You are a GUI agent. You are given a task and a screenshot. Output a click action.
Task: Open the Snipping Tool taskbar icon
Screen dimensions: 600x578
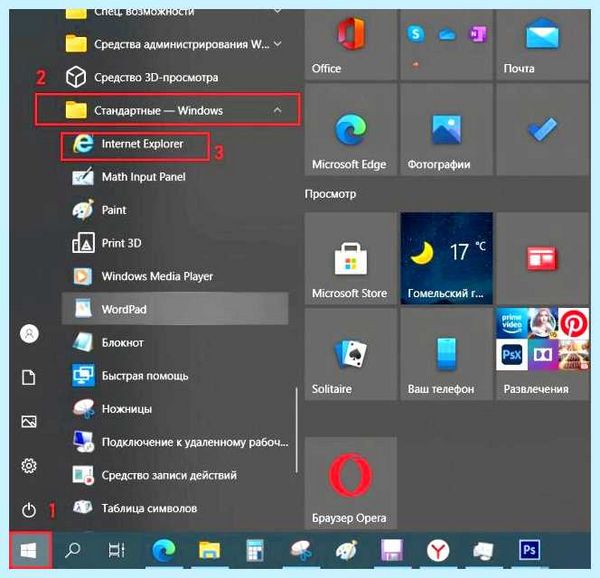click(x=301, y=550)
